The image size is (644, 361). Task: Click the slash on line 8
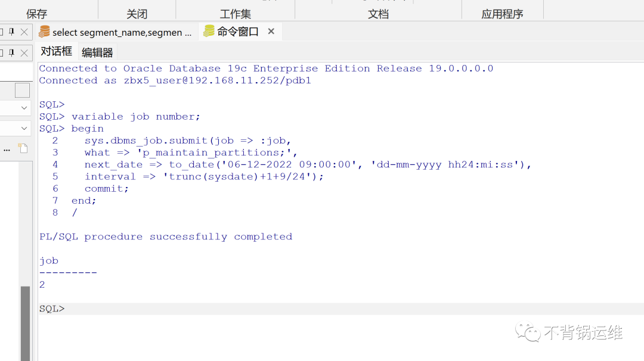(x=75, y=213)
